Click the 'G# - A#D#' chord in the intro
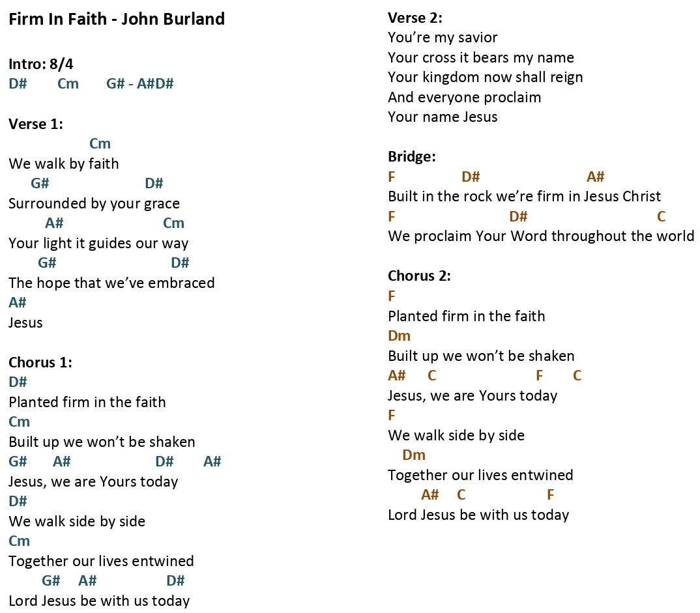Screen dimensions: 700x613 click(x=139, y=83)
